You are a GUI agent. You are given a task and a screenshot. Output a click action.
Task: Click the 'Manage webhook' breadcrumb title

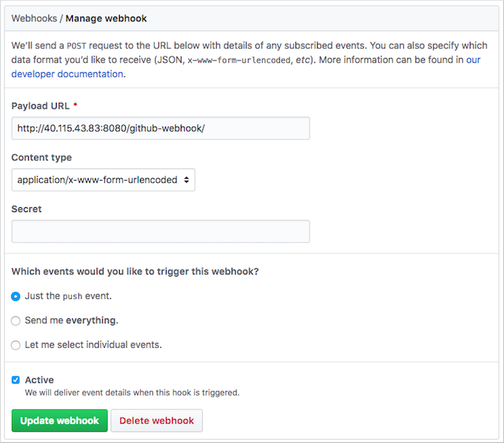(106, 18)
